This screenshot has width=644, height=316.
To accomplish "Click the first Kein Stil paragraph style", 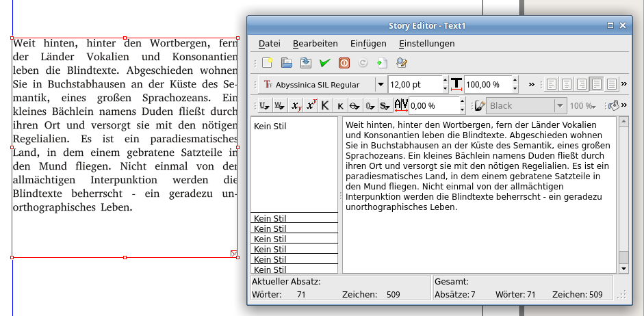I will click(x=270, y=127).
